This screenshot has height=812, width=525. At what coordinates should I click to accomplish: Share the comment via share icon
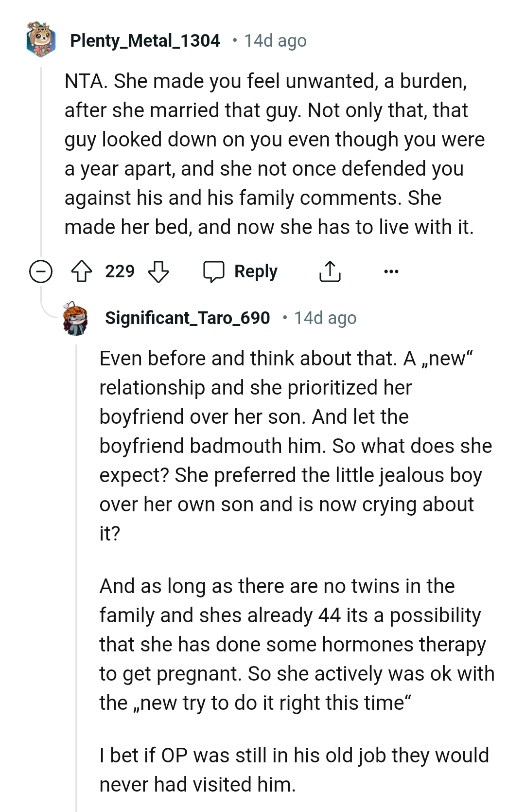pos(330,271)
